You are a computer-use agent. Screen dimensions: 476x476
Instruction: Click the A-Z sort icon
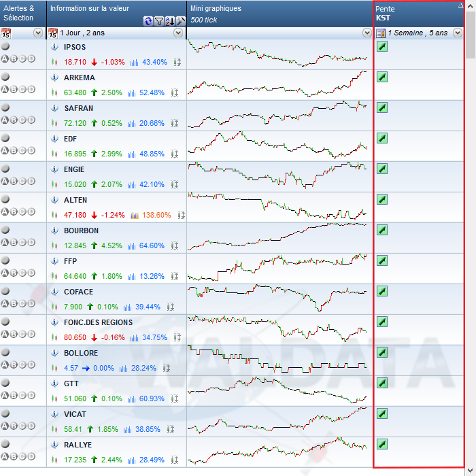[170, 21]
